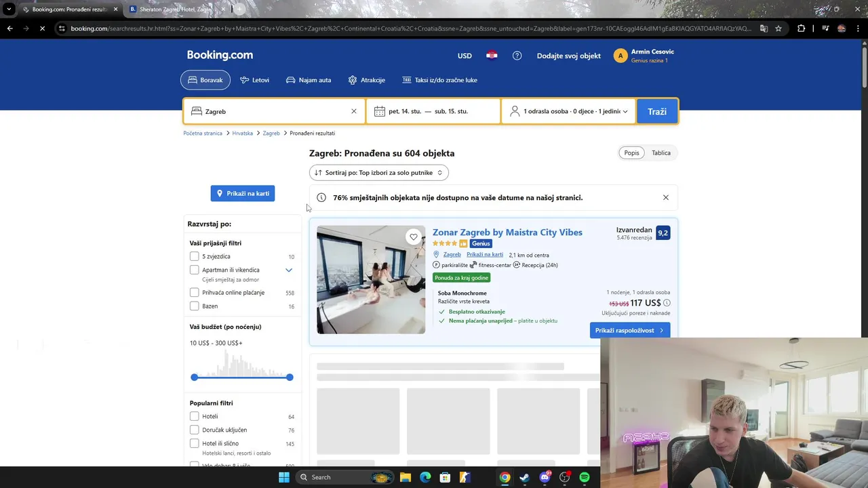The width and height of the screenshot is (868, 488).
Task: Check the Hoteli filter
Action: click(x=195, y=416)
